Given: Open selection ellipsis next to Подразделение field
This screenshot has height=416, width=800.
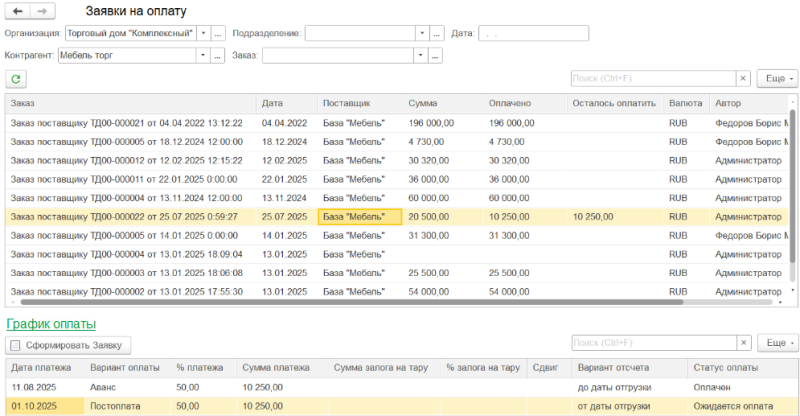Looking at the screenshot, I should (436, 33).
